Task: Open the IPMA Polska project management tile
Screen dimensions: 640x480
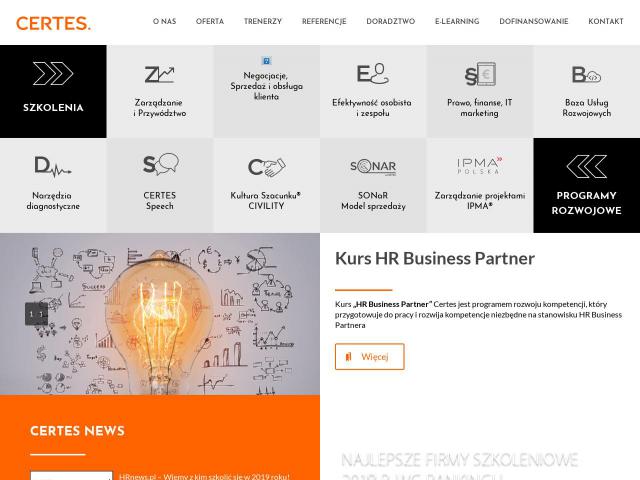Action: (480, 185)
